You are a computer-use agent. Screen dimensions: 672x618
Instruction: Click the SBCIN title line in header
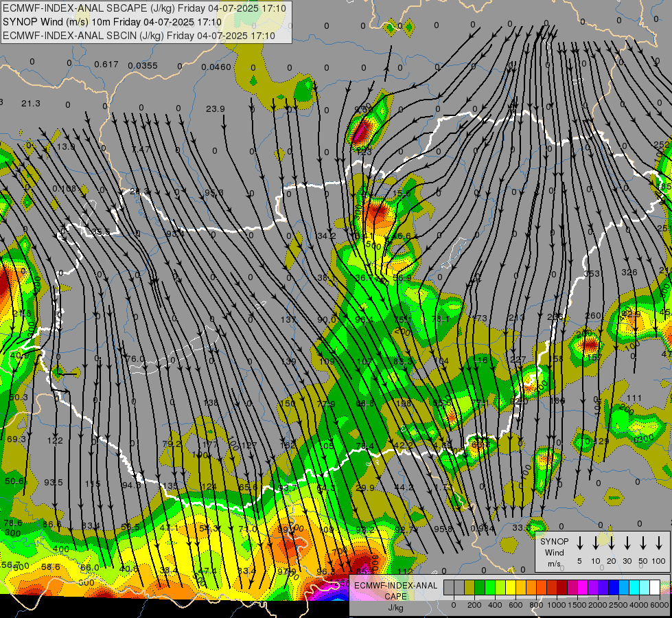pos(139,36)
